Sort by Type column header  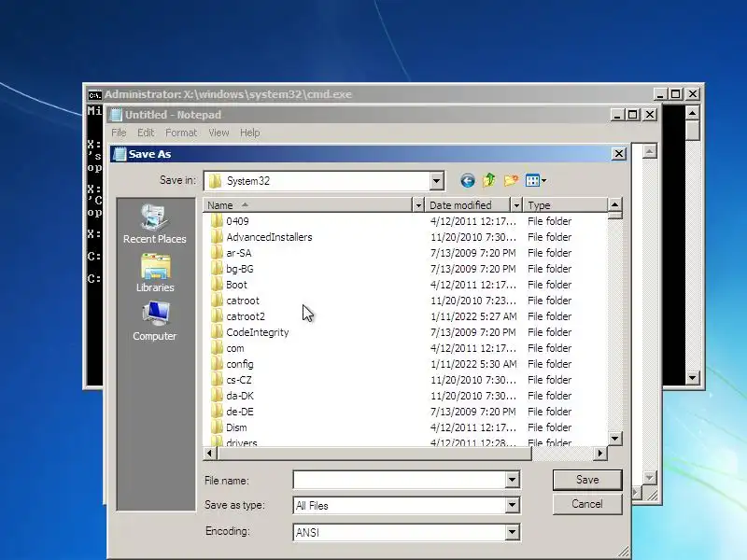click(x=565, y=205)
